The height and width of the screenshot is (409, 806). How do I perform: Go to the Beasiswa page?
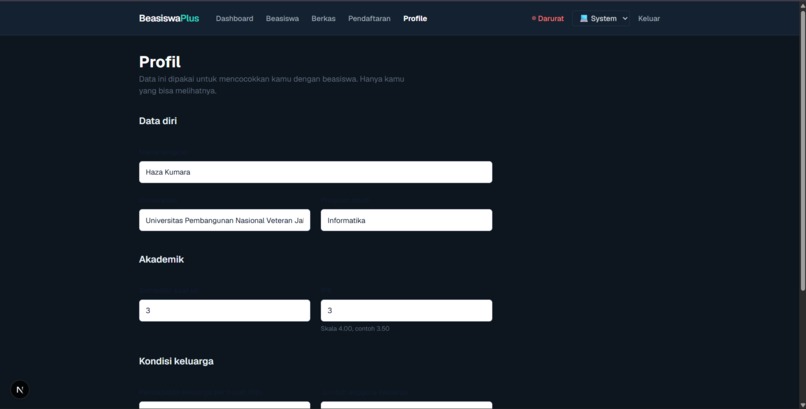(x=282, y=18)
